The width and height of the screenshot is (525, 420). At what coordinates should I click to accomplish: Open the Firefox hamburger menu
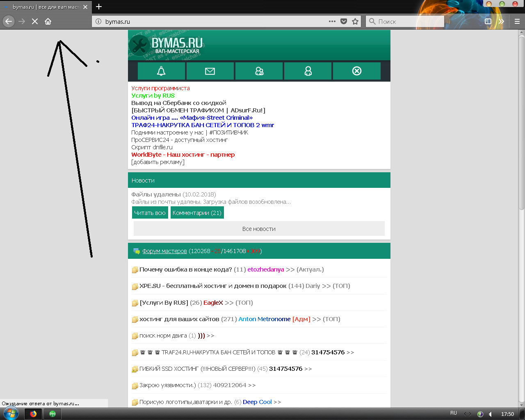click(x=517, y=21)
